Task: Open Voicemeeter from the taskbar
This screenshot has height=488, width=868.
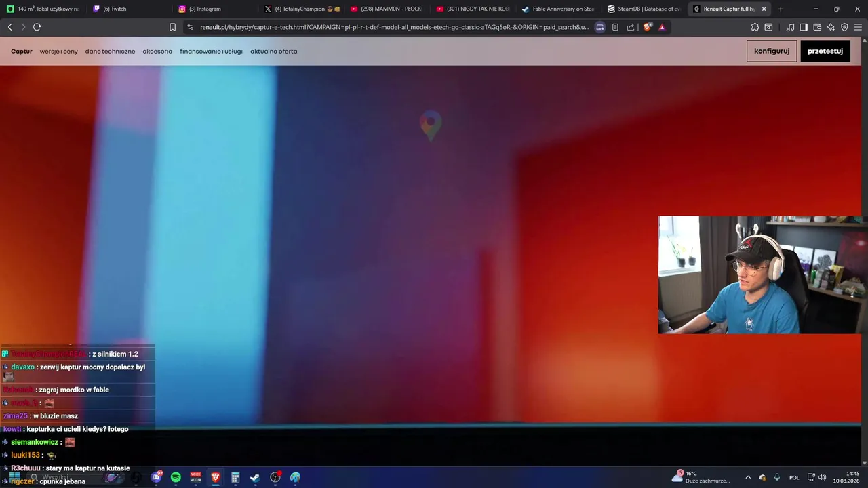Action: [x=196, y=477]
